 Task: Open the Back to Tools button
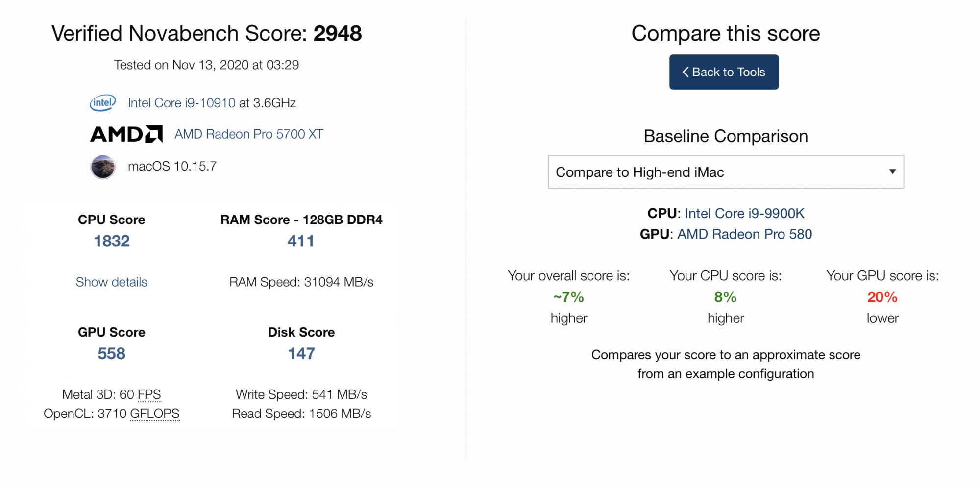(724, 72)
